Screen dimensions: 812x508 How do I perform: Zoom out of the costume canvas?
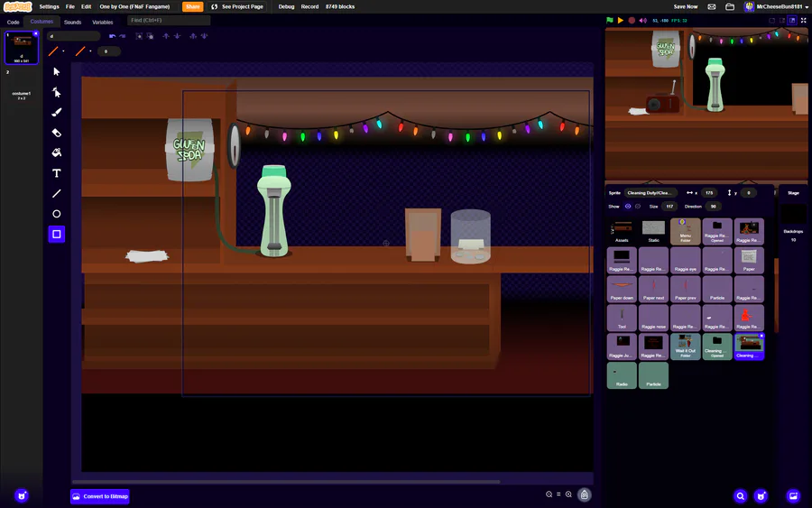tap(549, 494)
